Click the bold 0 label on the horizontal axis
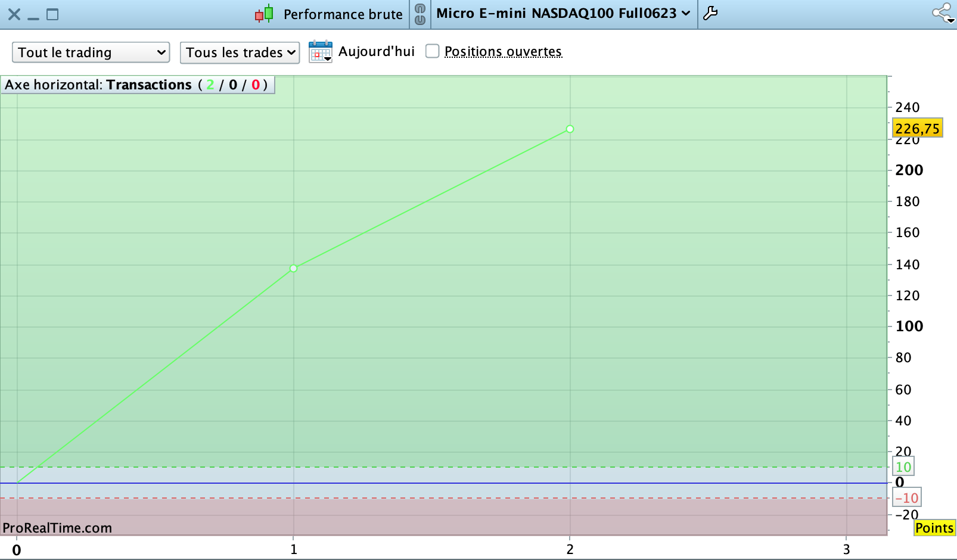 (17, 550)
